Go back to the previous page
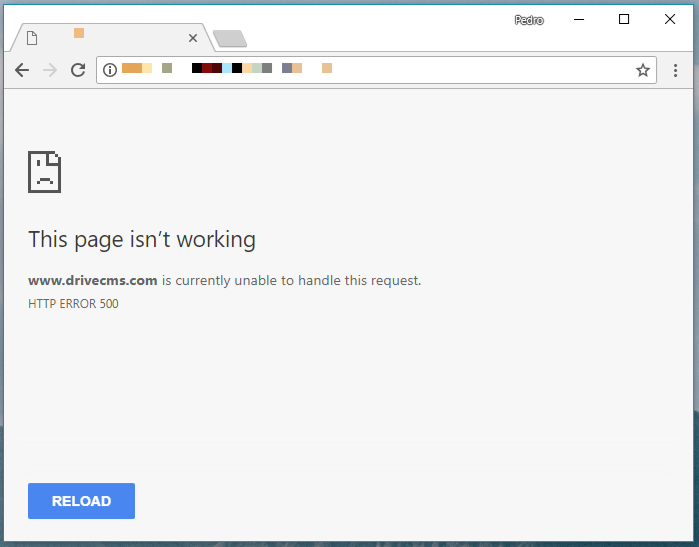Image resolution: width=699 pixels, height=547 pixels. 22,70
